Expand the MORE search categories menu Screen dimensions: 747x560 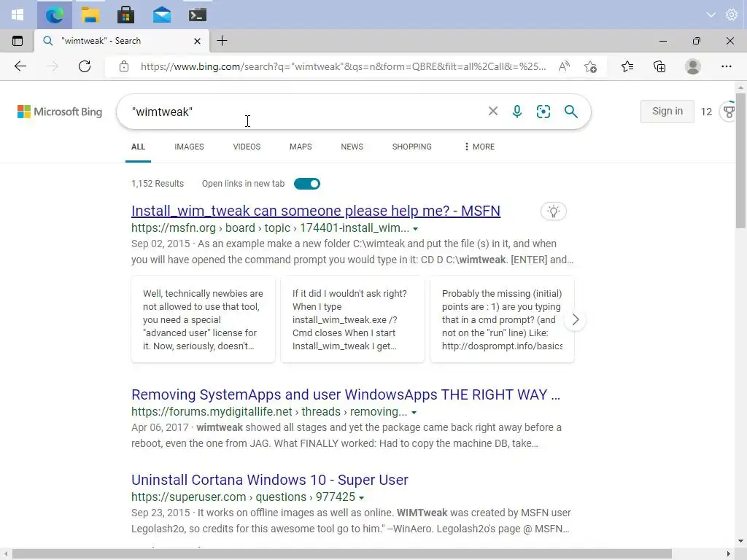(479, 147)
